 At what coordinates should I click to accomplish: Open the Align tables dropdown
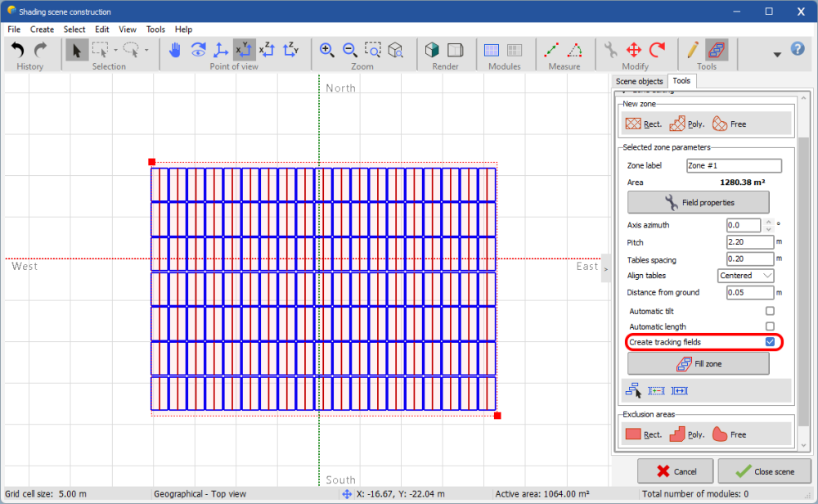pos(746,276)
